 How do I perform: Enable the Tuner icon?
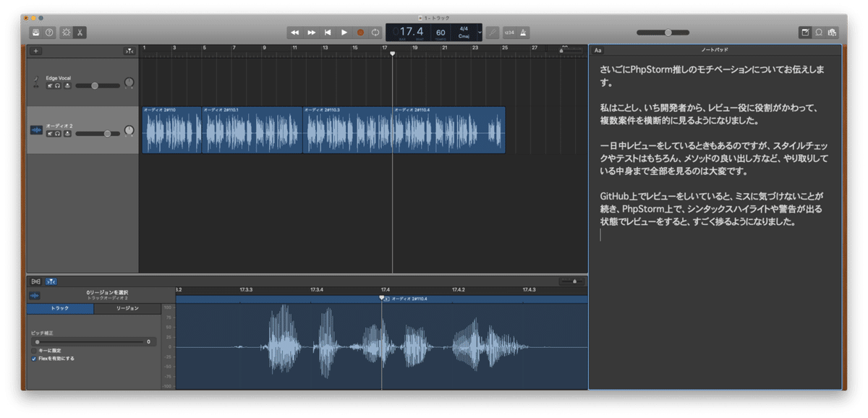tap(493, 33)
